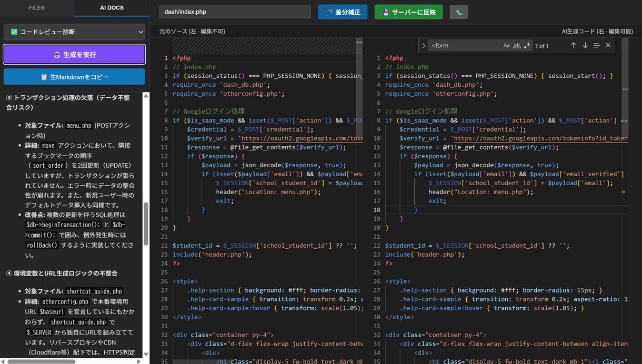Click Find in Selection icon
The width and height of the screenshot is (642, 364).
point(597,46)
